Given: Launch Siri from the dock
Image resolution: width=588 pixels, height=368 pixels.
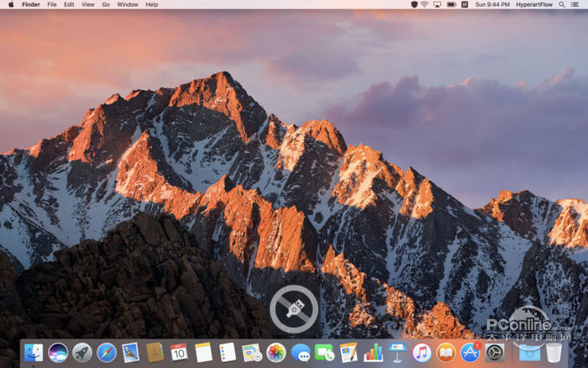Looking at the screenshot, I should point(58,353).
